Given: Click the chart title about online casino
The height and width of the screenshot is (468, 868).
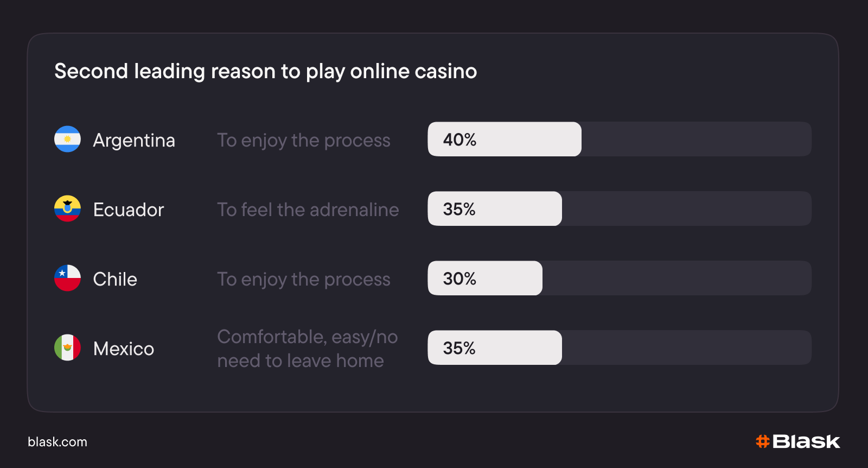Looking at the screenshot, I should [x=266, y=72].
